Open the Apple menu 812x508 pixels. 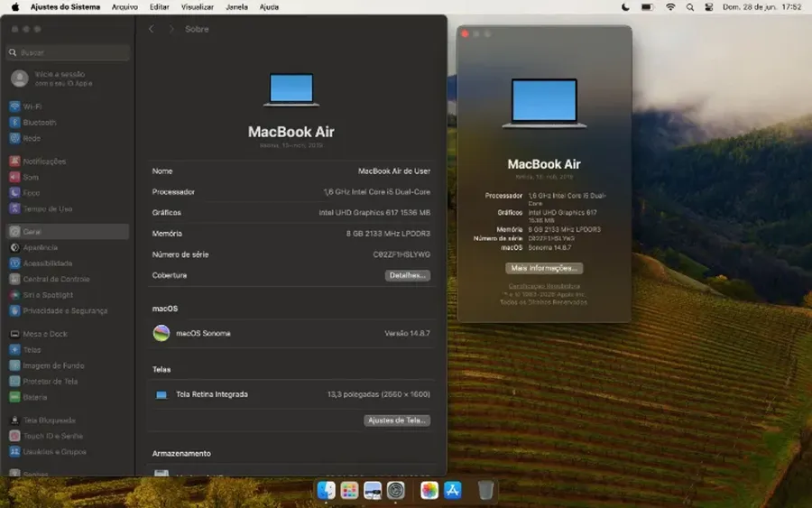(15, 6)
